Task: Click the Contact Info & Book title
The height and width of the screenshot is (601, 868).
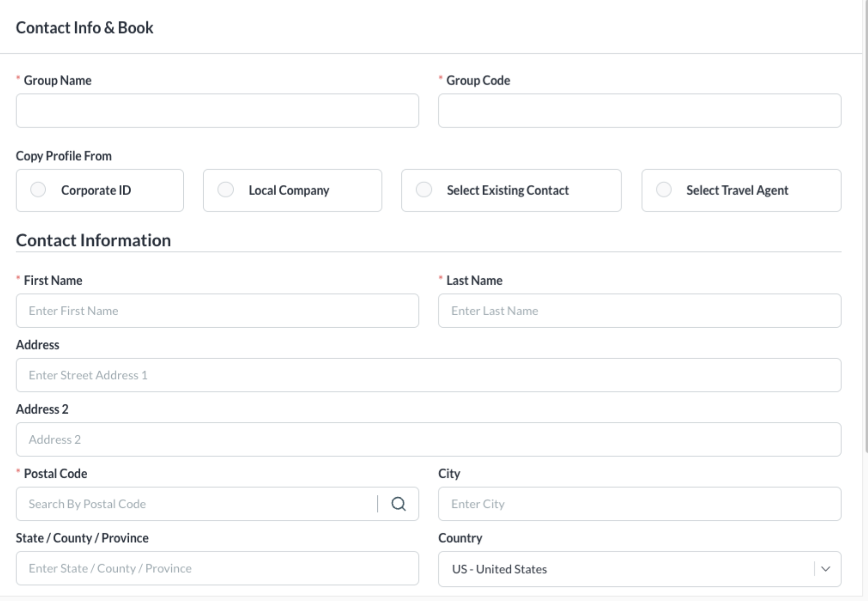Action: [x=84, y=28]
